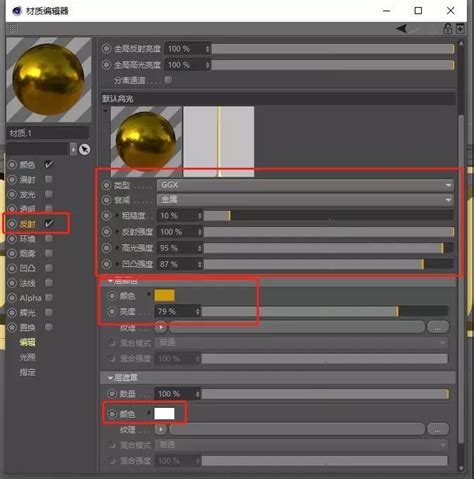This screenshot has width=474, height=479.
Task: Click the grip dots icon at top left
Action: [13, 28]
